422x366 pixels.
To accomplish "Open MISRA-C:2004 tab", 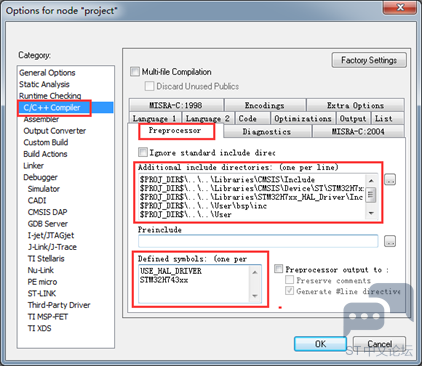I will point(358,132).
